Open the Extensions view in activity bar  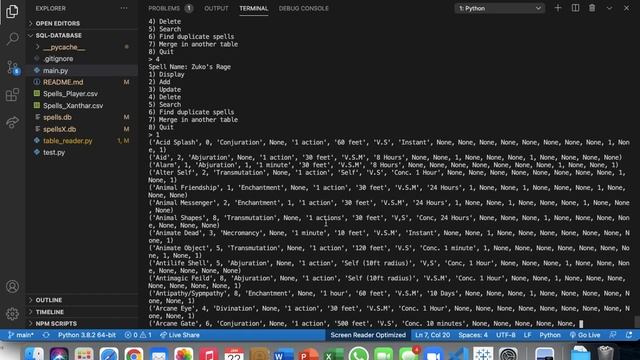coord(12,95)
